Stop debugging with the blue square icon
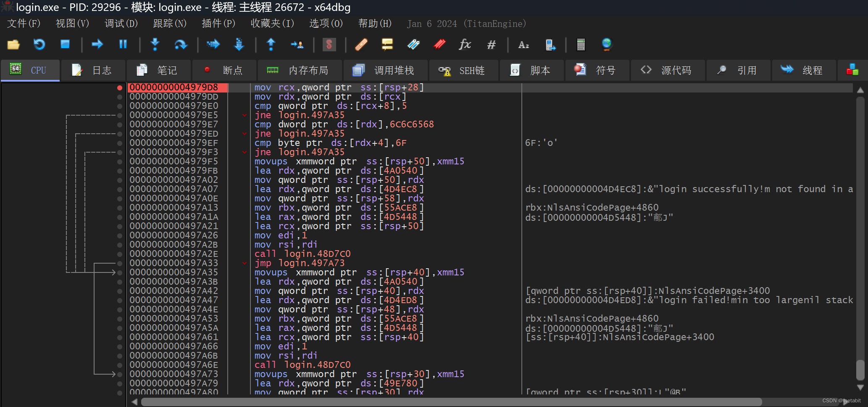Image resolution: width=868 pixels, height=407 pixels. click(x=65, y=44)
